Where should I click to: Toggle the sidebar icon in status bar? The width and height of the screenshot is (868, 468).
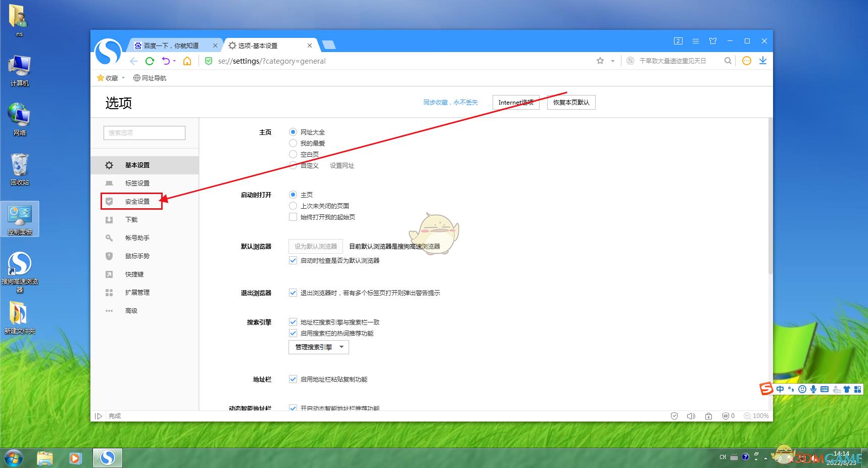(99, 416)
